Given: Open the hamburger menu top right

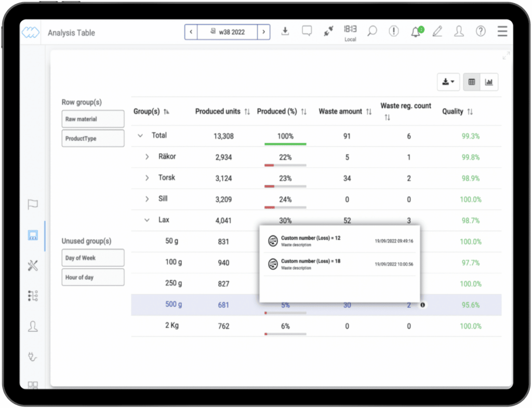Looking at the screenshot, I should (x=502, y=31).
